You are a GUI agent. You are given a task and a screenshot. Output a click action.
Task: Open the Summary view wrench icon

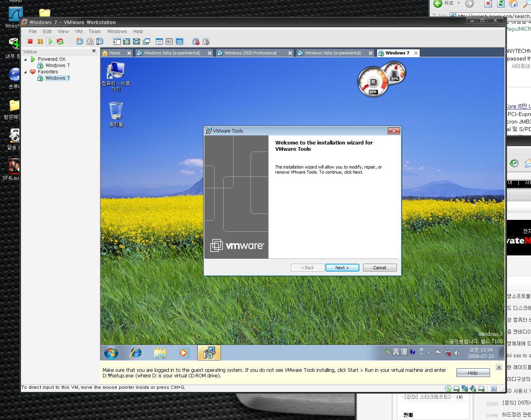click(159, 41)
